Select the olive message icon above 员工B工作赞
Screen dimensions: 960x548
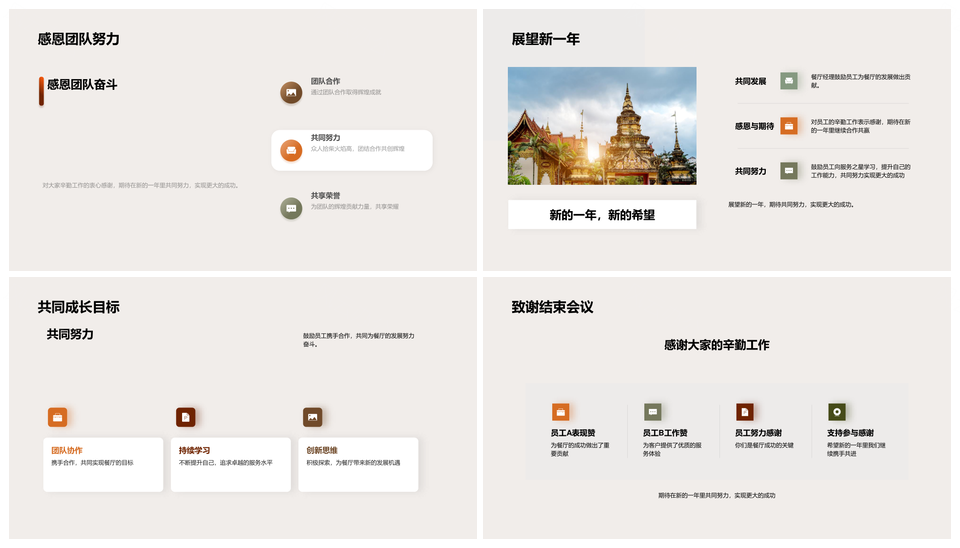tap(653, 412)
